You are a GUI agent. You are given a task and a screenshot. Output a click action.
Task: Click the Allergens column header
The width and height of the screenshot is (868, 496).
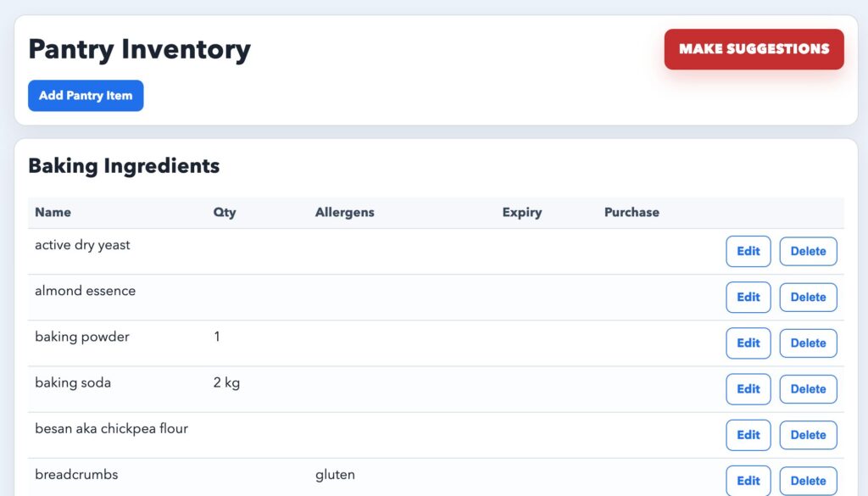(x=344, y=212)
